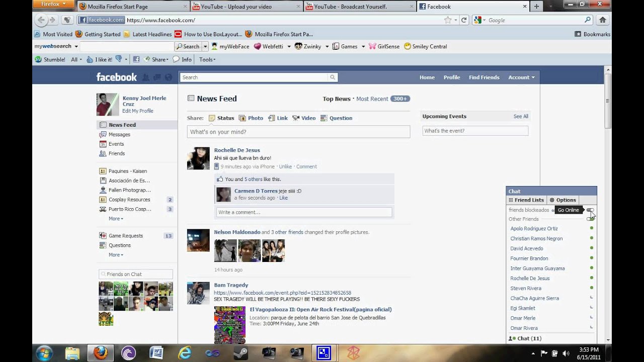Click the What's the event? field
Viewport: 644px width, 362px height.
click(x=475, y=131)
